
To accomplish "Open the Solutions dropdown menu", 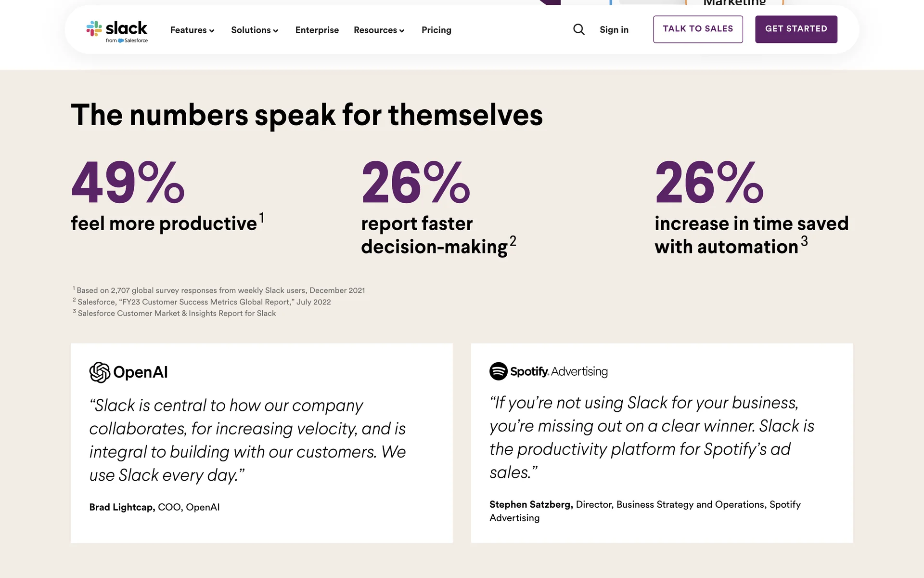I will pos(255,30).
